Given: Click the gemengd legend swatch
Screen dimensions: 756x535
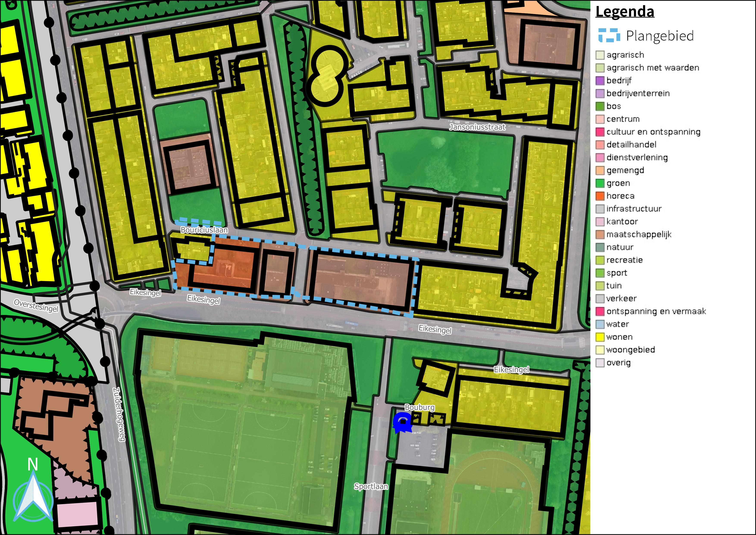Looking at the screenshot, I should point(600,170).
